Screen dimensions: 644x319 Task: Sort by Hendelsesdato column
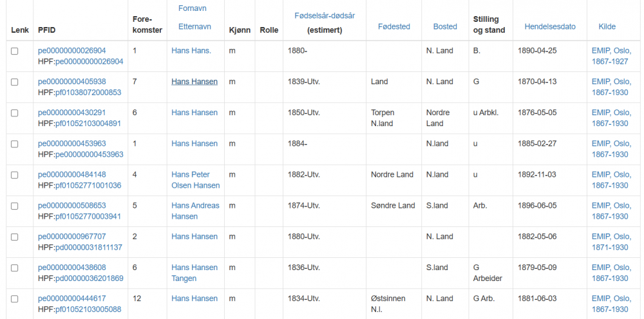[550, 27]
